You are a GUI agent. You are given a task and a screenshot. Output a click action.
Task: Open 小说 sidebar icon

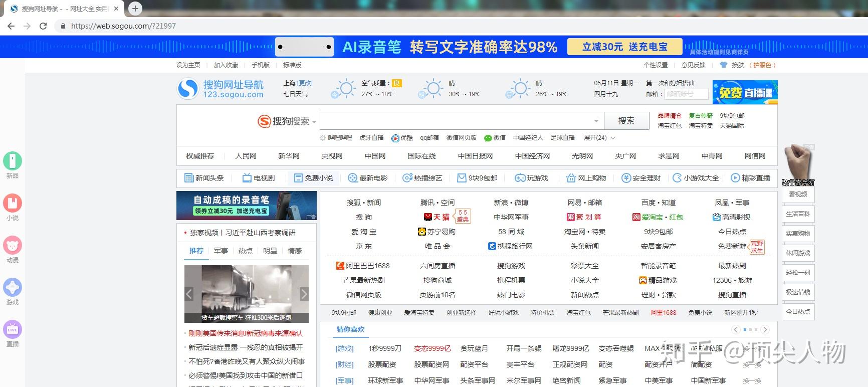click(13, 203)
